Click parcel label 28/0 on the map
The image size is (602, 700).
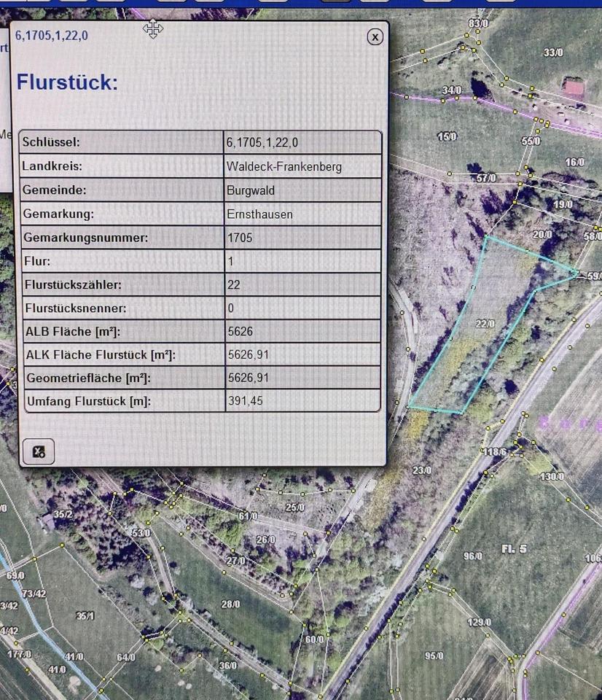point(230,604)
